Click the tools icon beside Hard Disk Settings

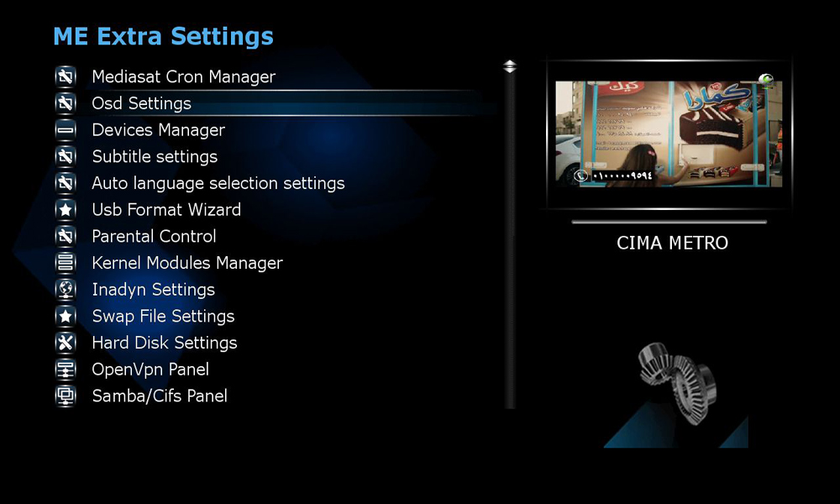coord(66,342)
